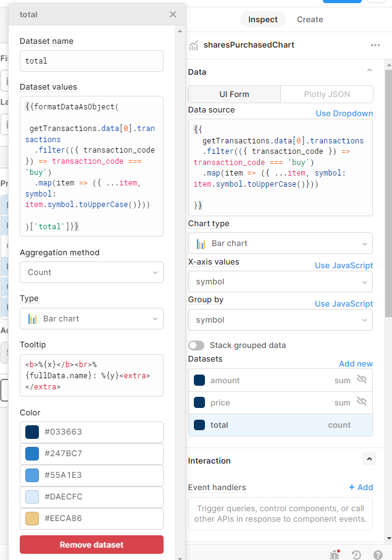Viewport: 392px width, 560px height.
Task: Toggle visibility of the amount dataset
Action: tap(362, 380)
